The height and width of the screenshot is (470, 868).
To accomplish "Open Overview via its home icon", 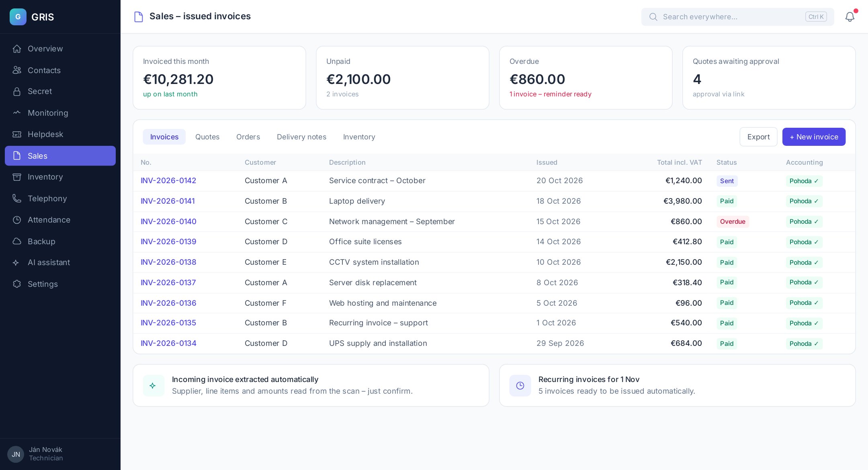I will click(17, 49).
